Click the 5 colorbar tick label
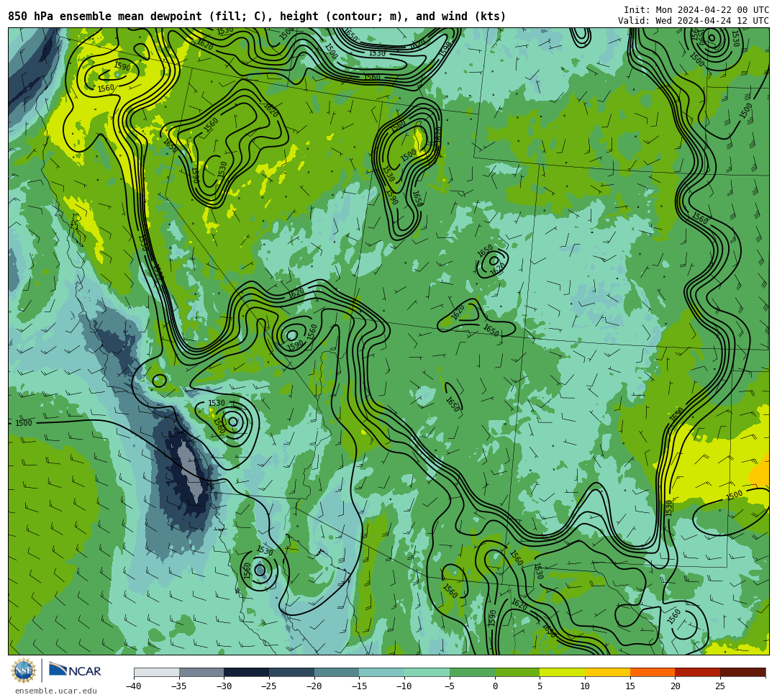Viewport: 777px width, 700px height. 540,686
